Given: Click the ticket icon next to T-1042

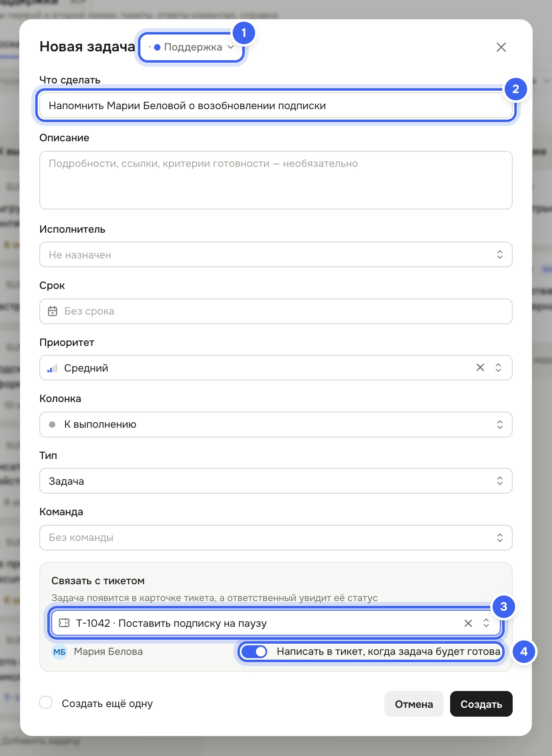Looking at the screenshot, I should [64, 623].
